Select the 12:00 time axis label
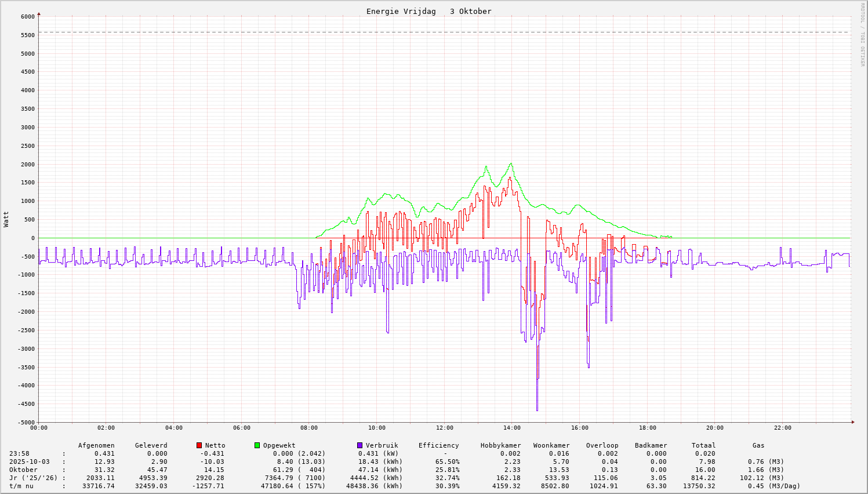The height and width of the screenshot is (494, 868). click(x=444, y=428)
